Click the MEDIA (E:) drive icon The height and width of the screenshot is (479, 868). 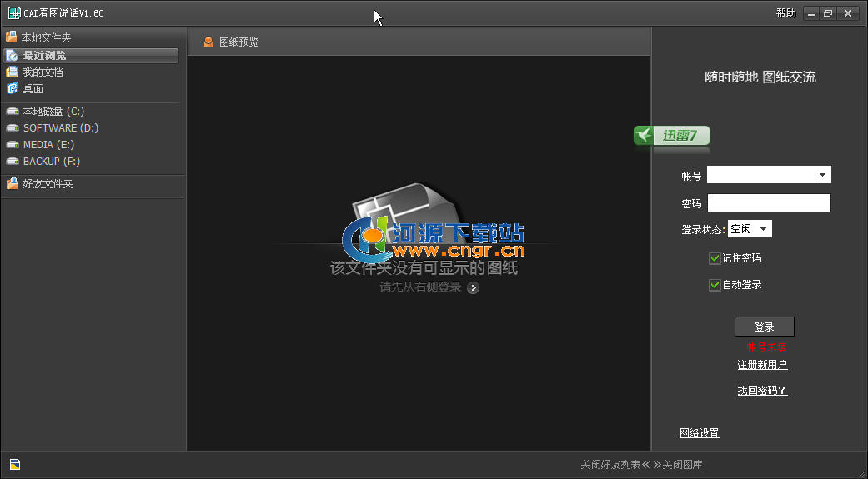pos(13,144)
